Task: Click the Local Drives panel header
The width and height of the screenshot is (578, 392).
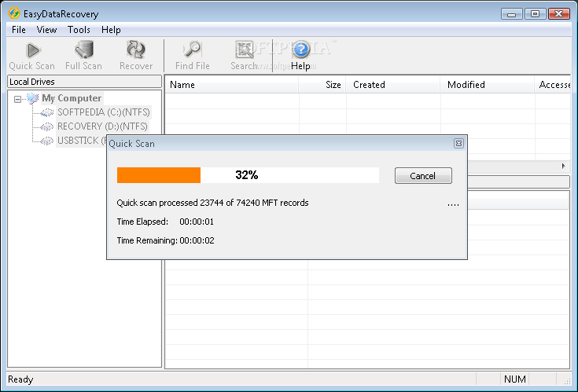Action: (84, 82)
